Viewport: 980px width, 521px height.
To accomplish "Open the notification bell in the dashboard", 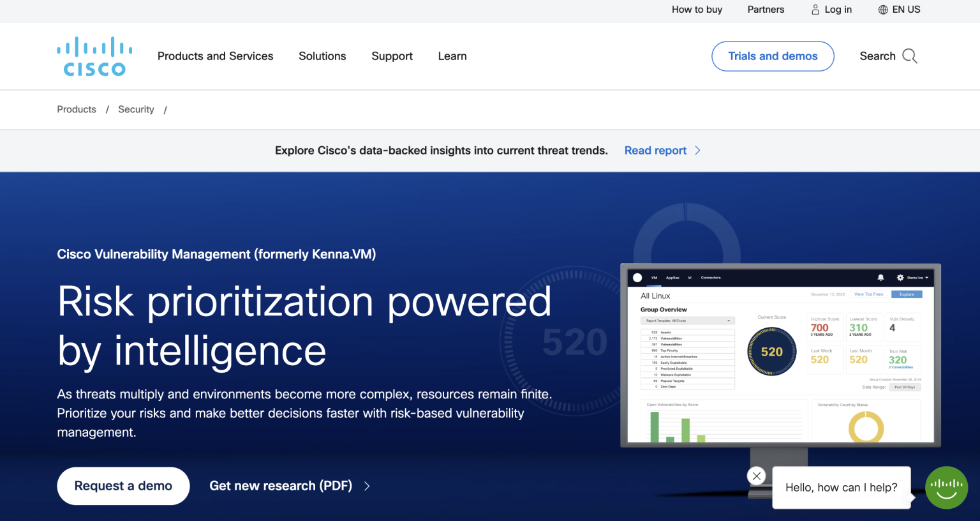I will pos(880,278).
